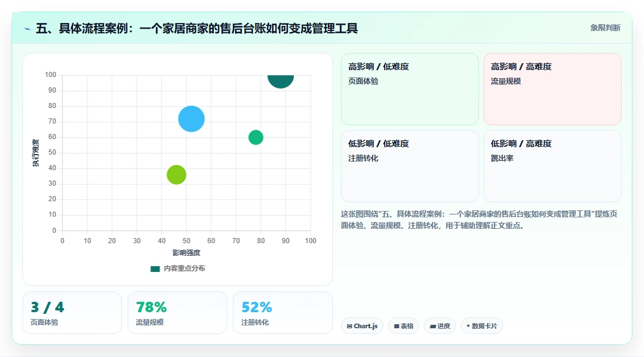Select the 数据卡片 tag
The width and height of the screenshot is (644, 357).
pyautogui.click(x=482, y=326)
